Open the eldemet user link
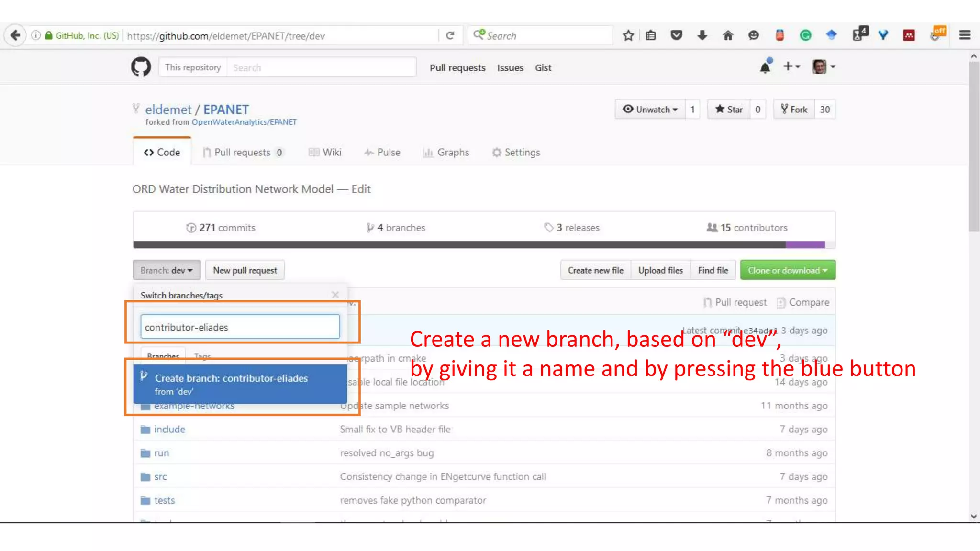Viewport: 980px width, 551px height. pos(168,110)
